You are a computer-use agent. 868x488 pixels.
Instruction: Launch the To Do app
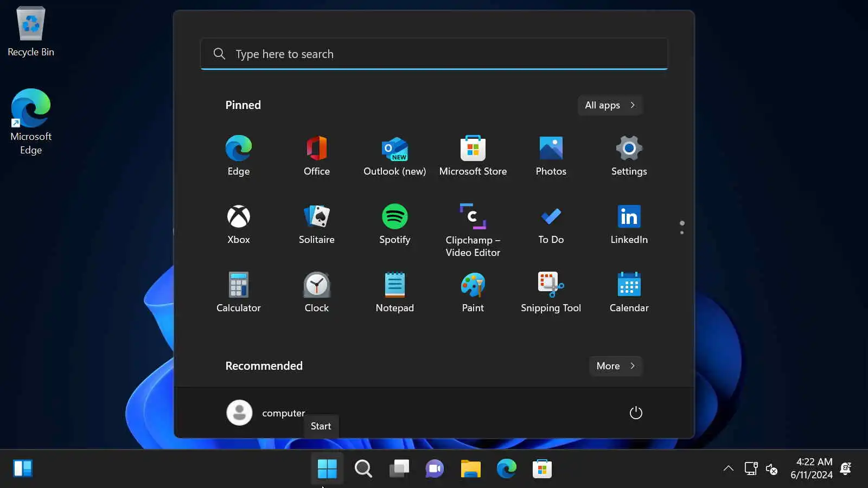coord(551,224)
